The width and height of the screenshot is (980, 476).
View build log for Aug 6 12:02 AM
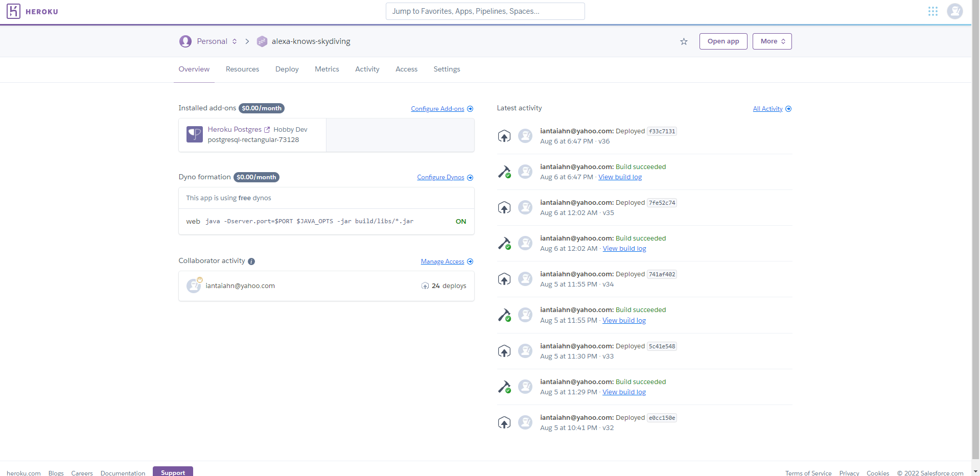(x=624, y=249)
